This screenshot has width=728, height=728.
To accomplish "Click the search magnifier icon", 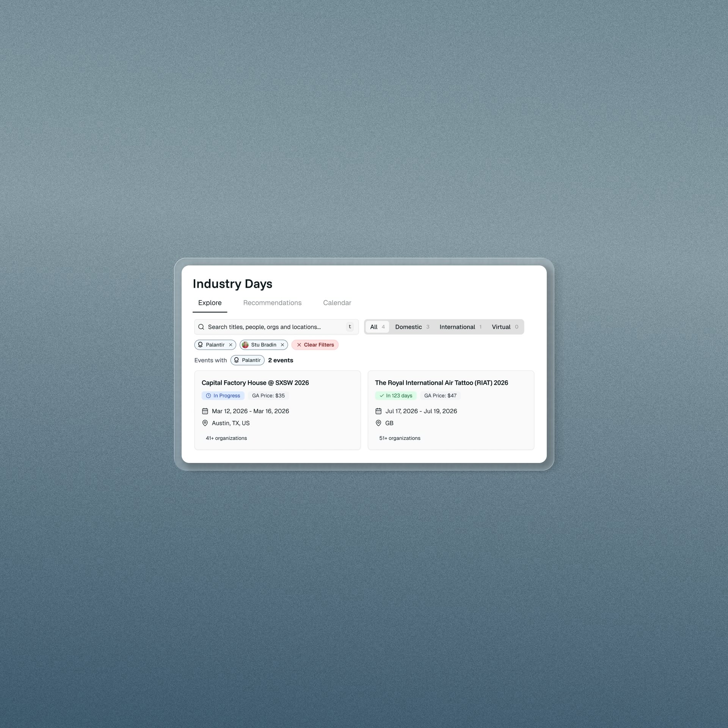I will (201, 327).
